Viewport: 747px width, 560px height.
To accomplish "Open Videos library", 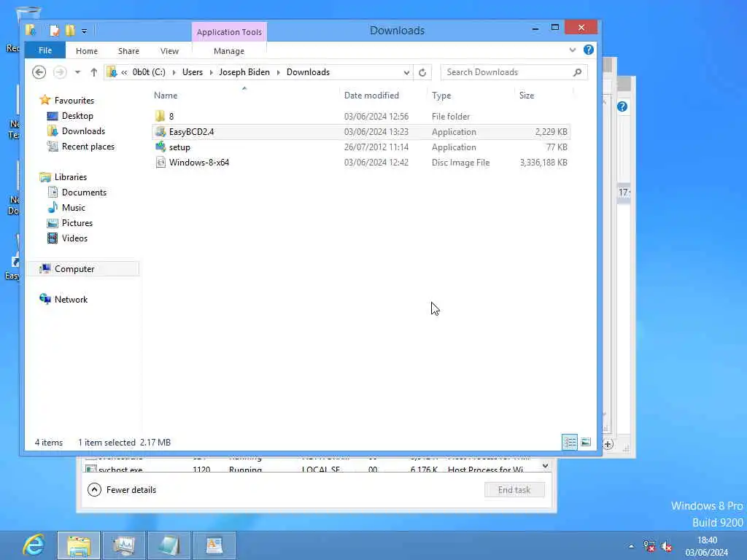I will 74,238.
